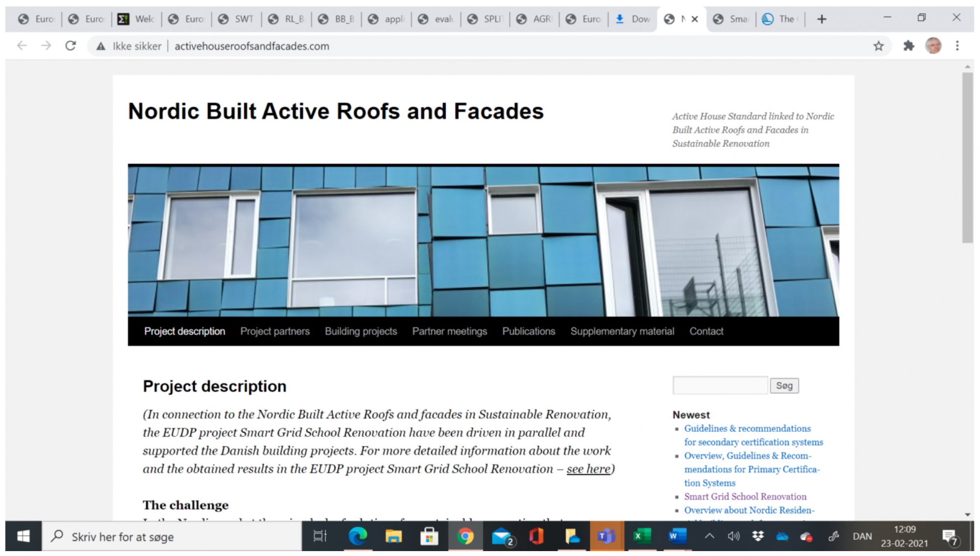Open Microsoft Teams from the taskbar
Screen dimensions: 980x556
(606, 537)
